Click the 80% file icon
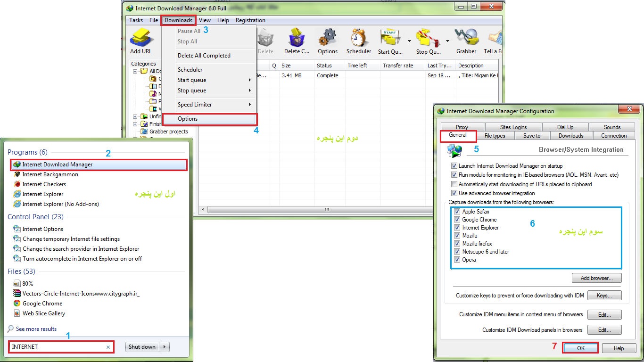The image size is (644, 362). tap(17, 284)
